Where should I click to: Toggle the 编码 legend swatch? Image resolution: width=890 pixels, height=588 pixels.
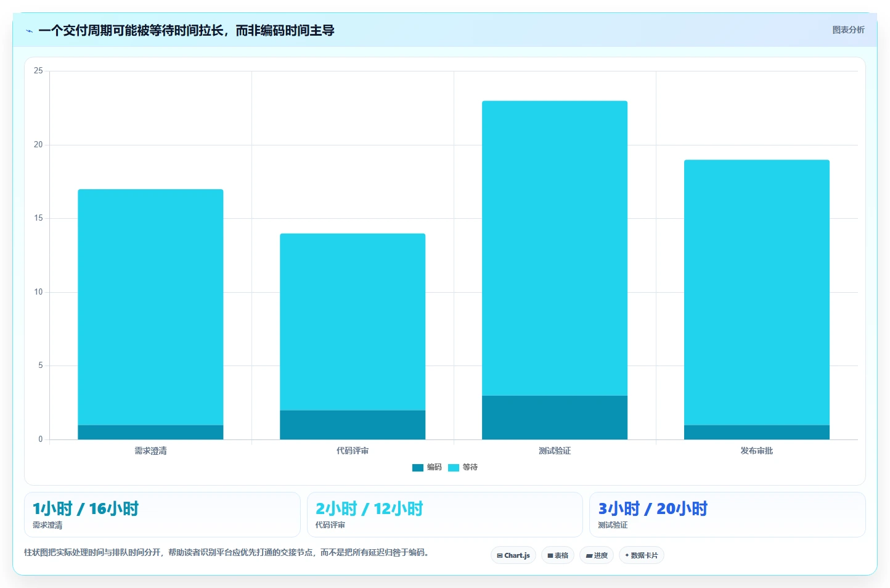pyautogui.click(x=418, y=468)
